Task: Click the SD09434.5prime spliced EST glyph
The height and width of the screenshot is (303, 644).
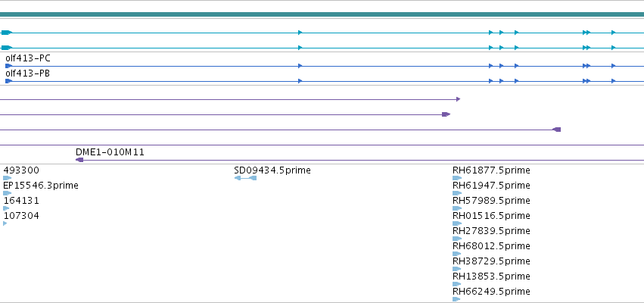Action: click(x=245, y=178)
